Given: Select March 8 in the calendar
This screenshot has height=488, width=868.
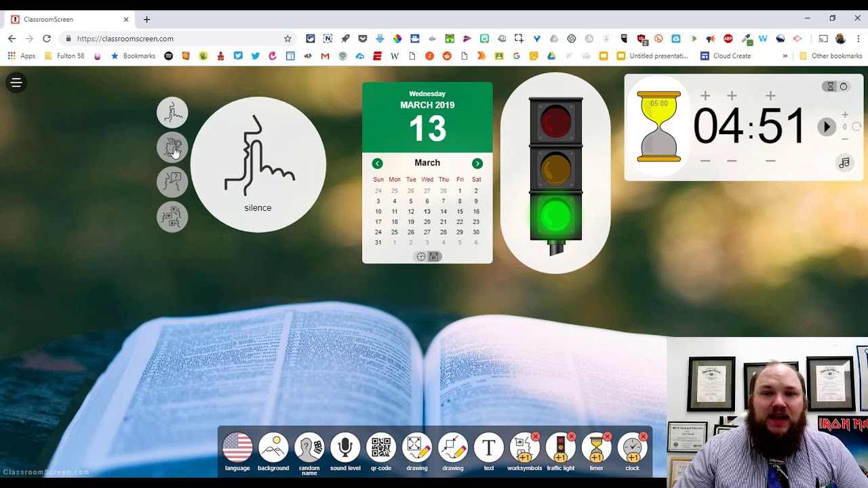Looking at the screenshot, I should 459,201.
